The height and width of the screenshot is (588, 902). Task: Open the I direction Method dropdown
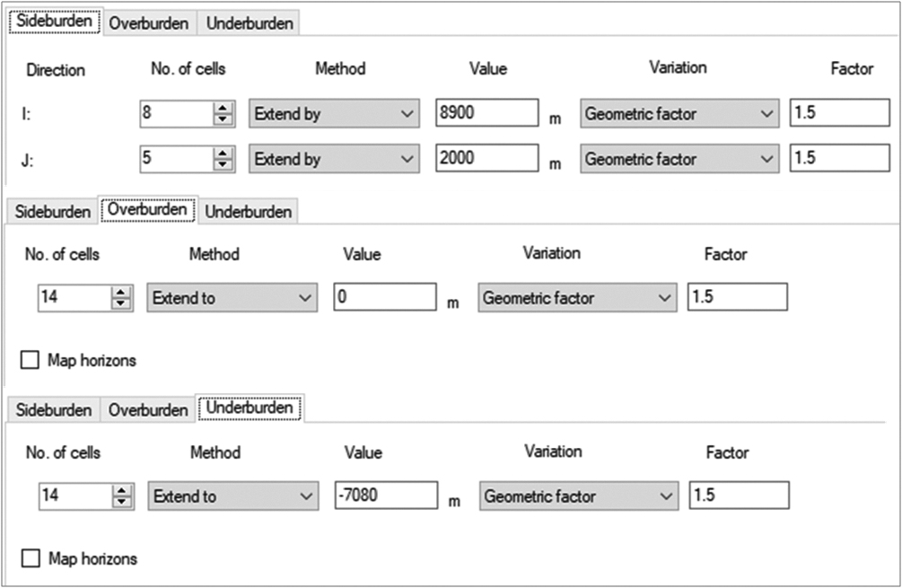[333, 114]
